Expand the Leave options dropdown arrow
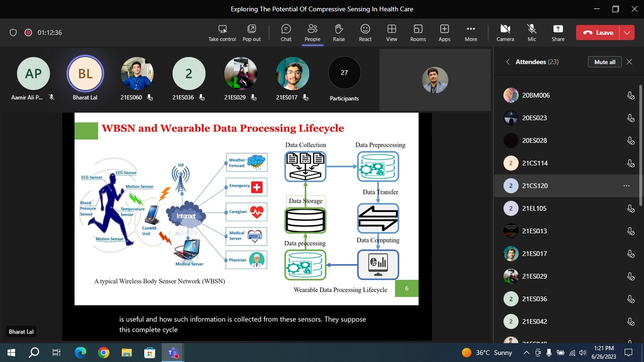The height and width of the screenshot is (362, 644). [627, 33]
